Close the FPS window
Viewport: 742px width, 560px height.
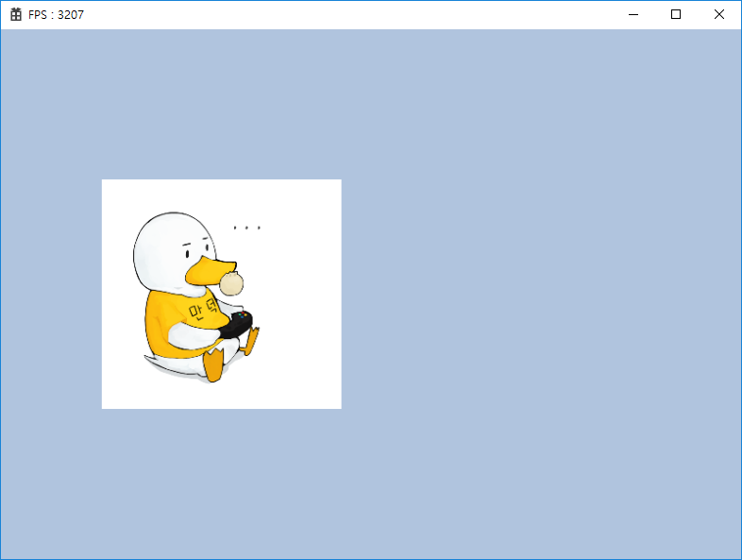(718, 15)
